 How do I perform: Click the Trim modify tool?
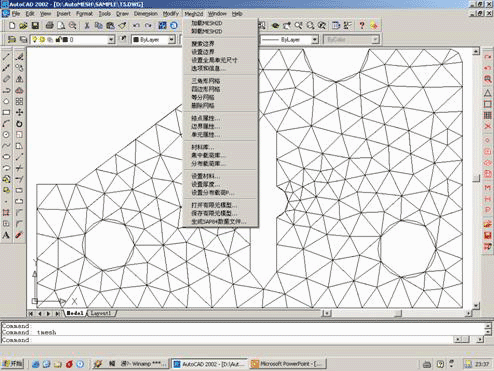tap(19, 168)
